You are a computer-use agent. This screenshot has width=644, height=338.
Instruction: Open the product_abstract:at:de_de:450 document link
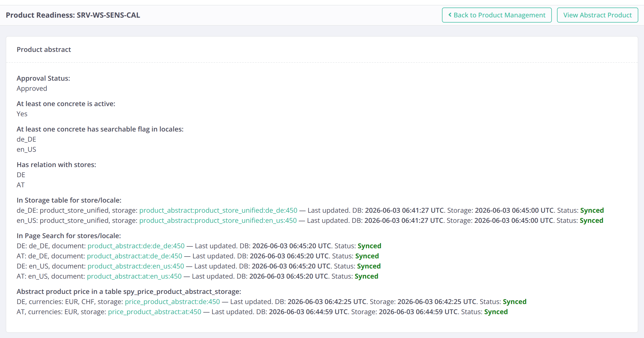pyautogui.click(x=135, y=256)
